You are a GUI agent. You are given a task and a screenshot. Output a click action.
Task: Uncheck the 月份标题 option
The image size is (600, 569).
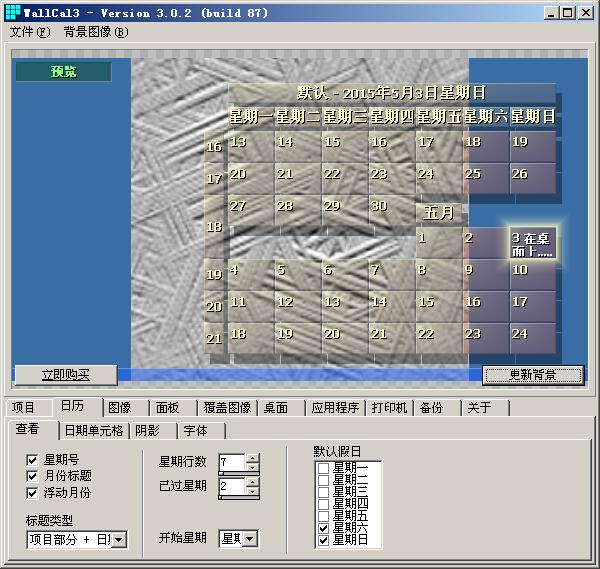click(x=33, y=476)
